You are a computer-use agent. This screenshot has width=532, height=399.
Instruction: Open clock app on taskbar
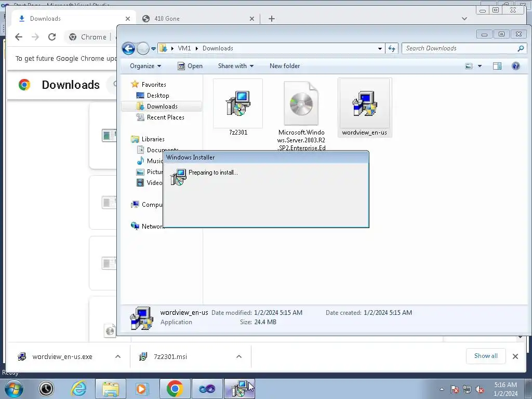click(46, 389)
